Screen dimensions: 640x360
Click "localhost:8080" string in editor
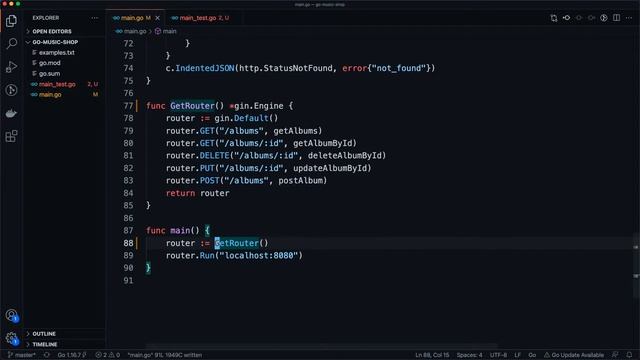(259, 256)
